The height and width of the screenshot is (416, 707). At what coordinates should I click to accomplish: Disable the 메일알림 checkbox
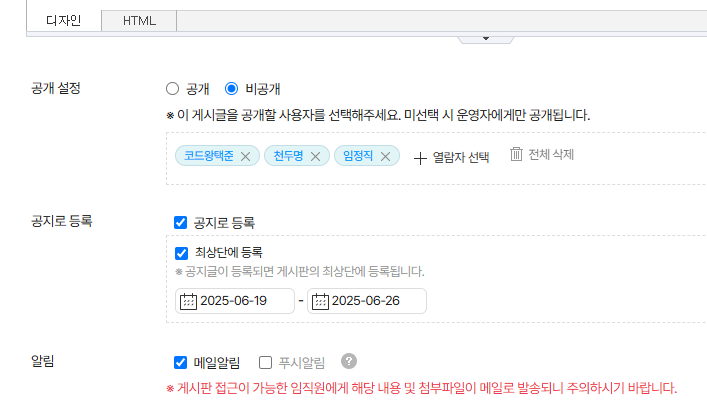pyautogui.click(x=181, y=362)
